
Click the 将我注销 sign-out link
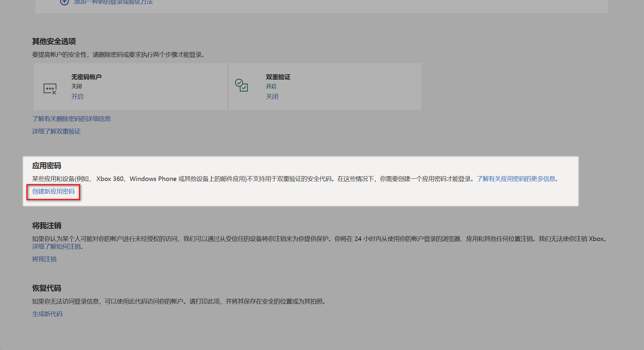point(44,259)
